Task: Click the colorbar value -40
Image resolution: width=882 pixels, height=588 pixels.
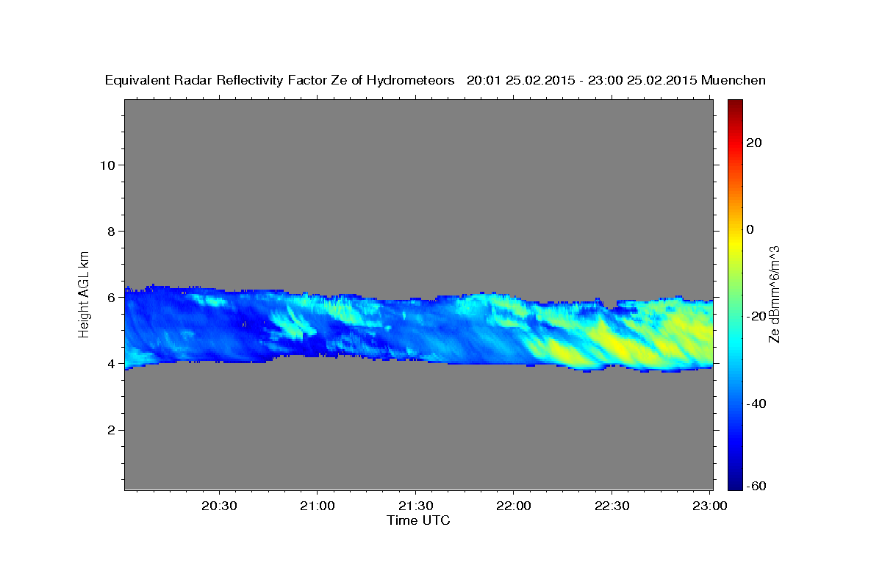Action: pyautogui.click(x=756, y=404)
